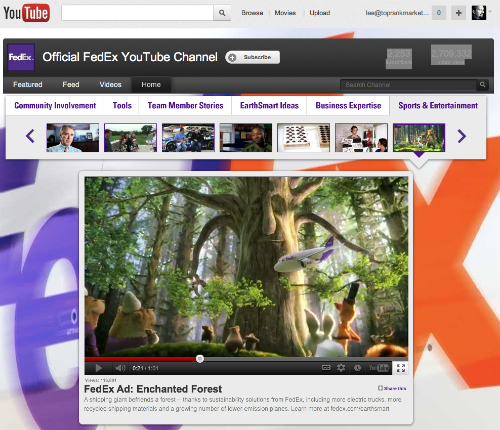Click the video description text

coord(243,404)
